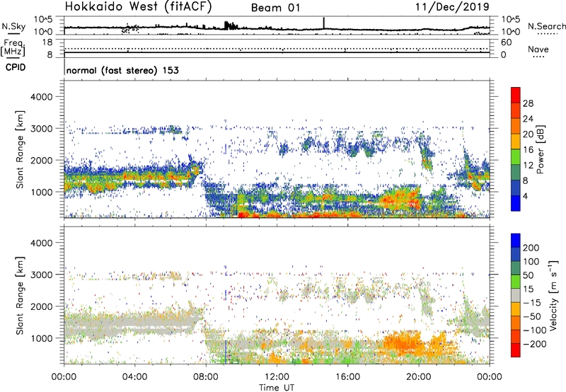This screenshot has width=566, height=392.
Task: Click the "N.Search" legend label
Action: click(x=547, y=26)
